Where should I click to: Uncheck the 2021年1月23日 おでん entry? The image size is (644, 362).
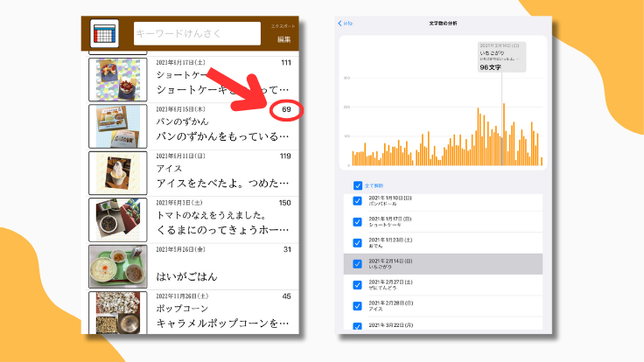coord(357,242)
